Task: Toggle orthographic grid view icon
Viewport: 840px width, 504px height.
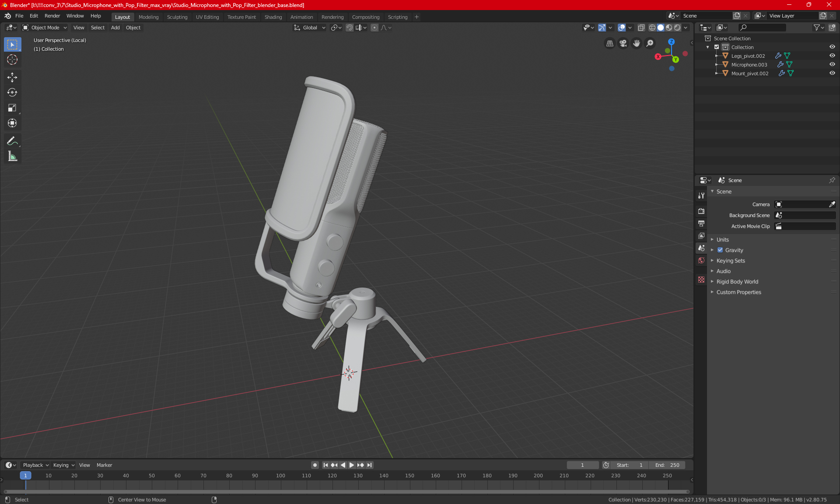Action: [x=609, y=43]
